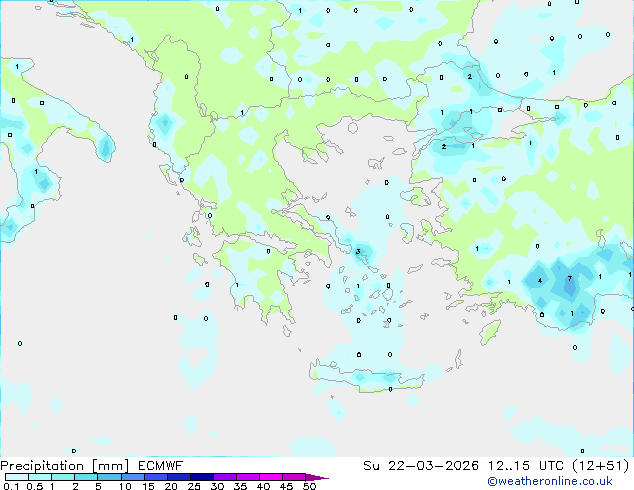The width and height of the screenshot is (634, 490).
Task: Select the 10–15 mm legend color swatch
Action: click(x=133, y=477)
